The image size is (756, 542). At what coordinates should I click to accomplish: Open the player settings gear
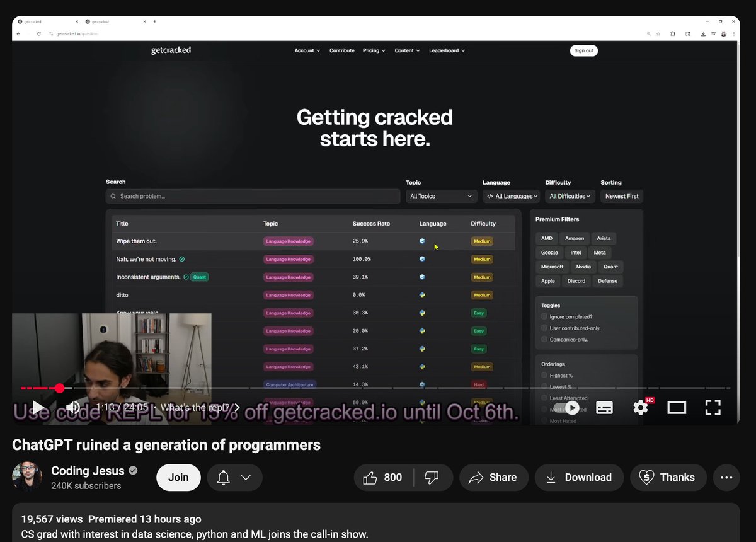(641, 407)
